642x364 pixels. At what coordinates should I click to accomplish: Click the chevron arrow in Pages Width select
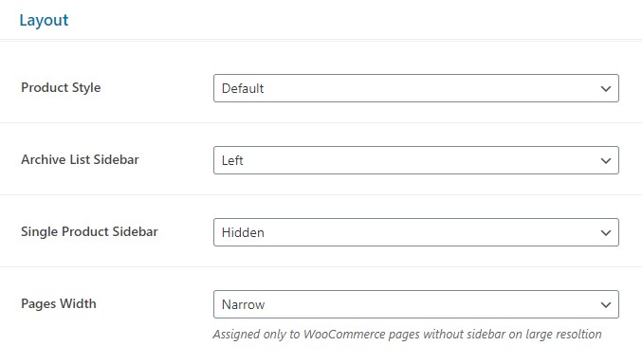click(606, 305)
